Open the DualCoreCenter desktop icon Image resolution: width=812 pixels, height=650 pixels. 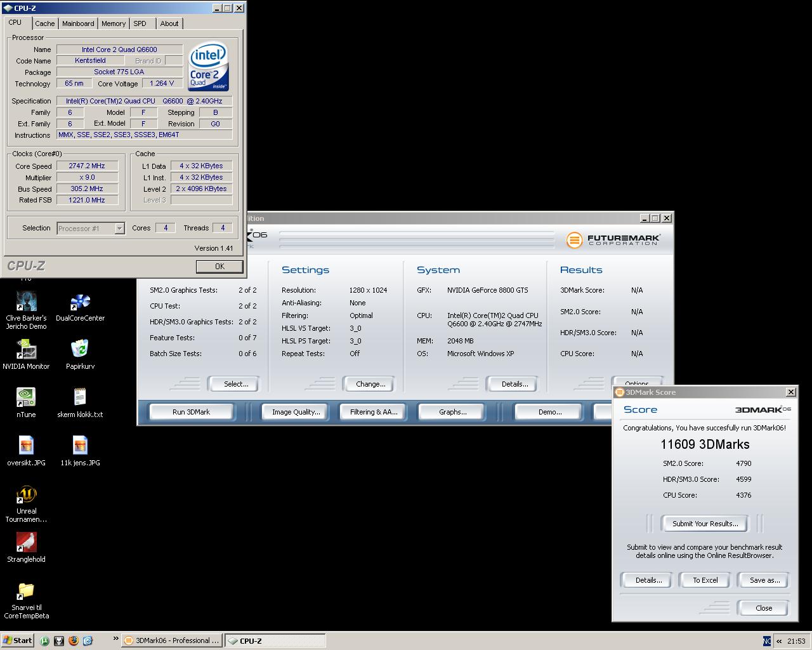(80, 302)
